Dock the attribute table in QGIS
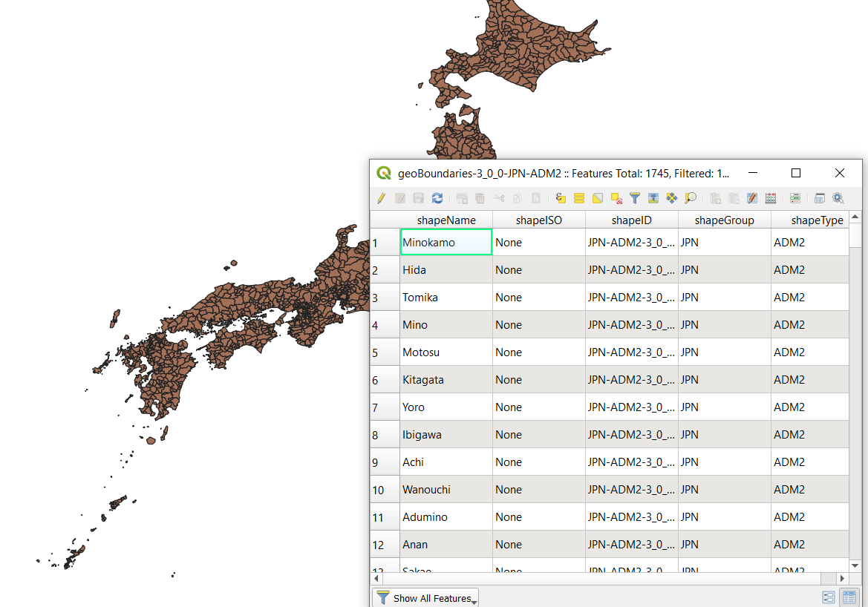The width and height of the screenshot is (868, 607). [820, 197]
